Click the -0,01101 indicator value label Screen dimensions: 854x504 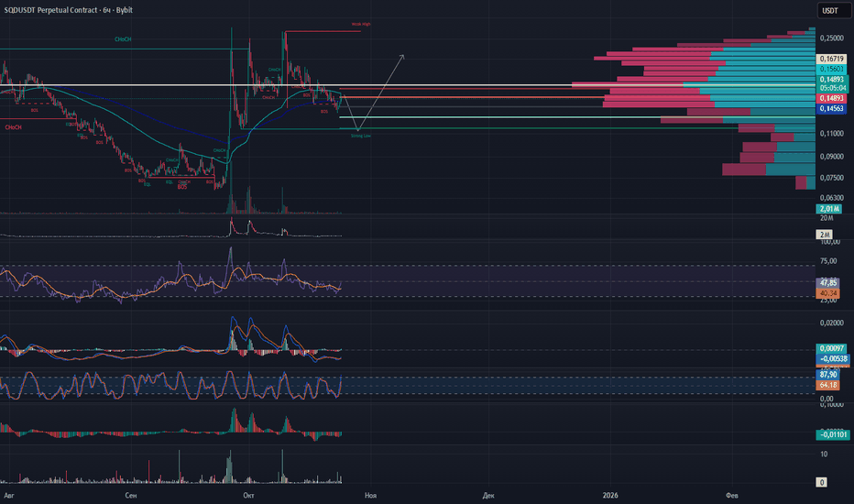833,434
